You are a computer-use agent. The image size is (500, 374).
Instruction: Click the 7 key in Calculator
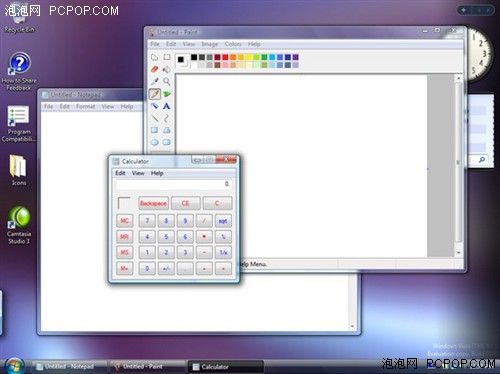pos(147,221)
